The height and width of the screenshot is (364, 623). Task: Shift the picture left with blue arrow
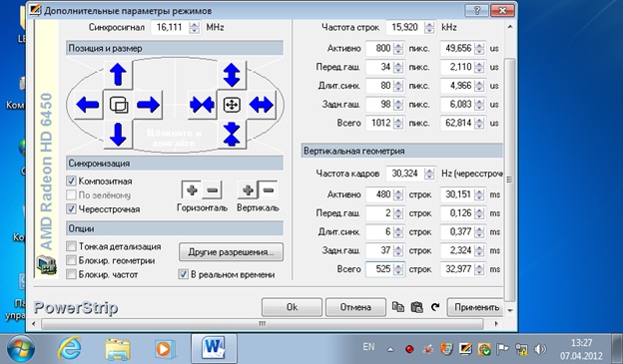(88, 105)
